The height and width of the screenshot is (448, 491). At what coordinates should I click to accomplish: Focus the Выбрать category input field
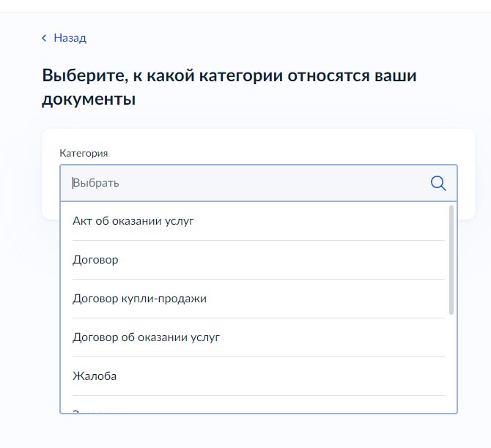(x=259, y=183)
